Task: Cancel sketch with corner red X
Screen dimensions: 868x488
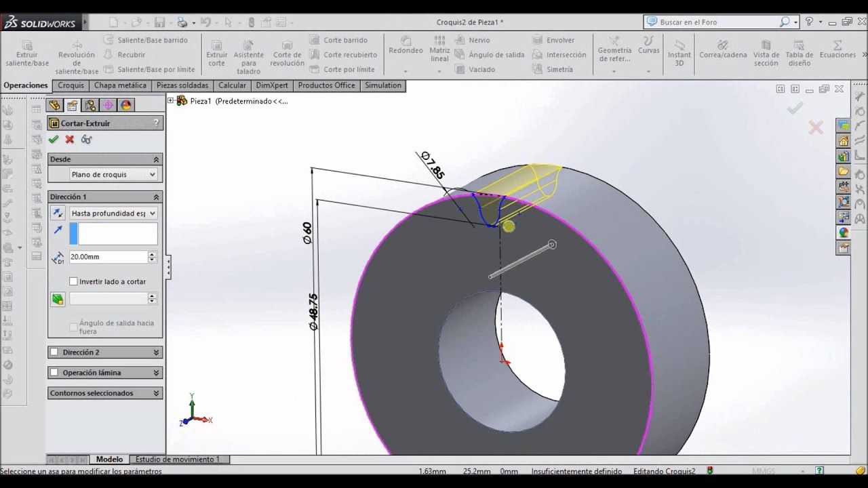Action: point(815,127)
